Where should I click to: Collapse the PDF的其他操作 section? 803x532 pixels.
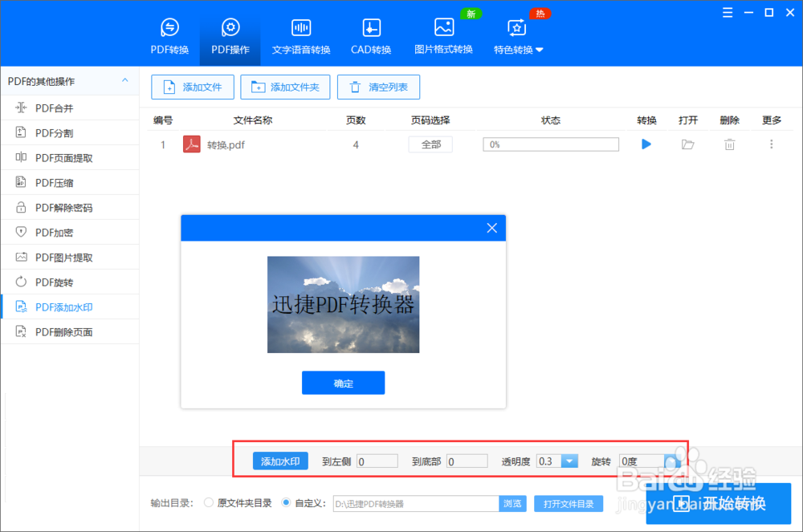(125, 81)
